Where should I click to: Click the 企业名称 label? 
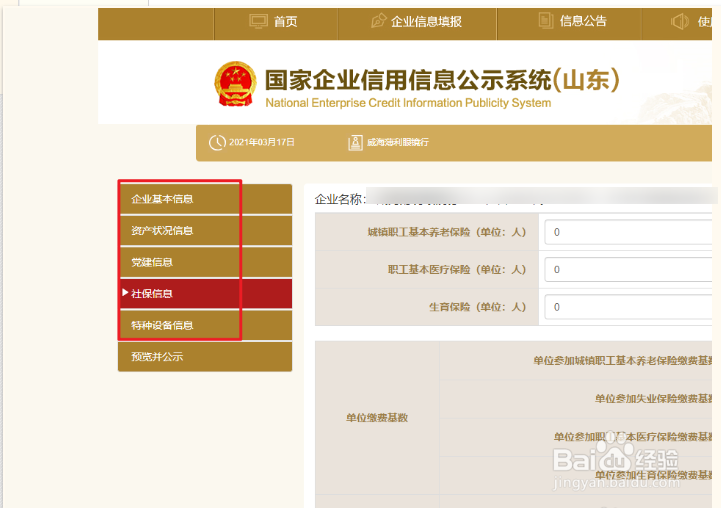pos(340,199)
